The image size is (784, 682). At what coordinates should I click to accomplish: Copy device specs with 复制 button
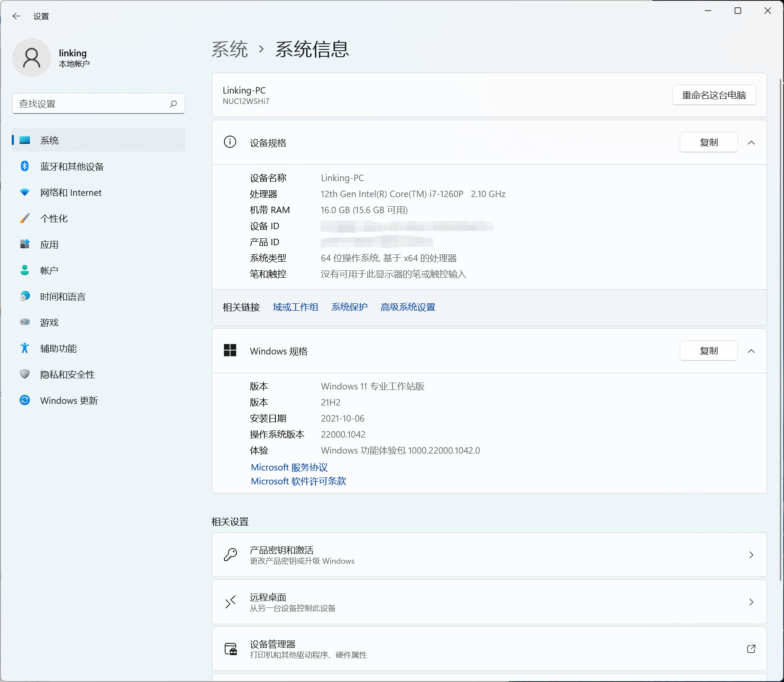click(x=708, y=143)
